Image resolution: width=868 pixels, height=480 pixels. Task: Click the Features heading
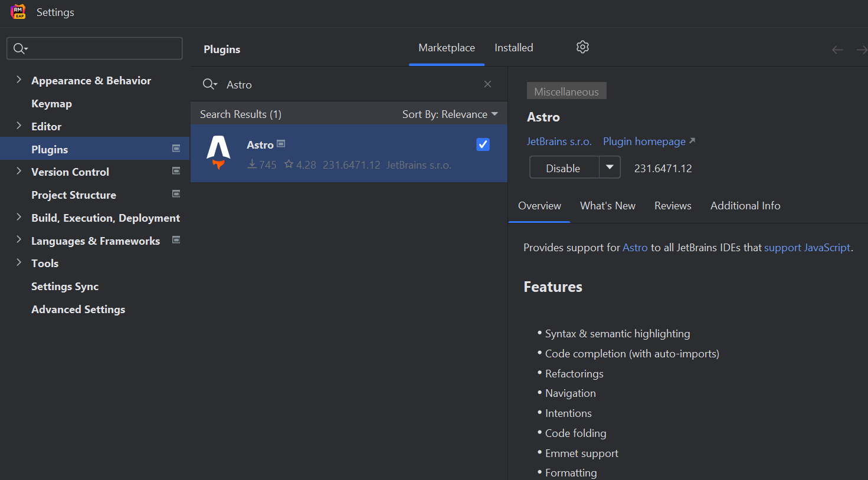tap(553, 287)
